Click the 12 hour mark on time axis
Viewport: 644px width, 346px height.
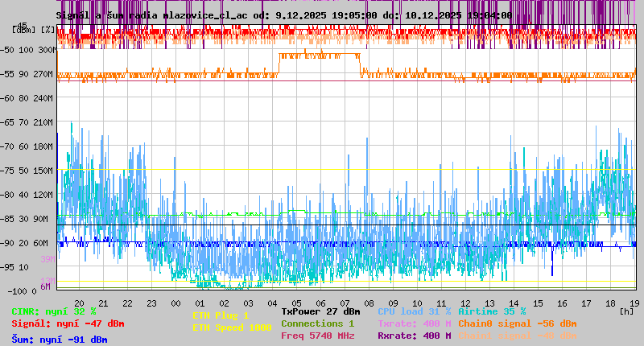coord(465,303)
